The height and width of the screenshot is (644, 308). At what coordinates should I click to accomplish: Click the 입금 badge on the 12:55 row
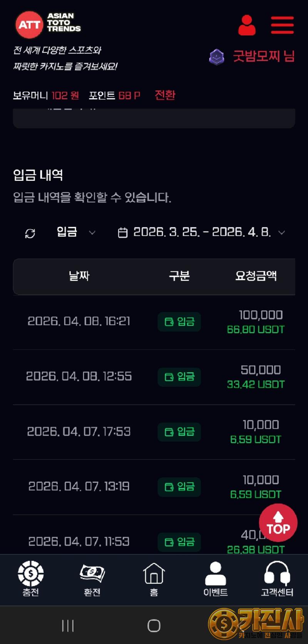tap(179, 377)
